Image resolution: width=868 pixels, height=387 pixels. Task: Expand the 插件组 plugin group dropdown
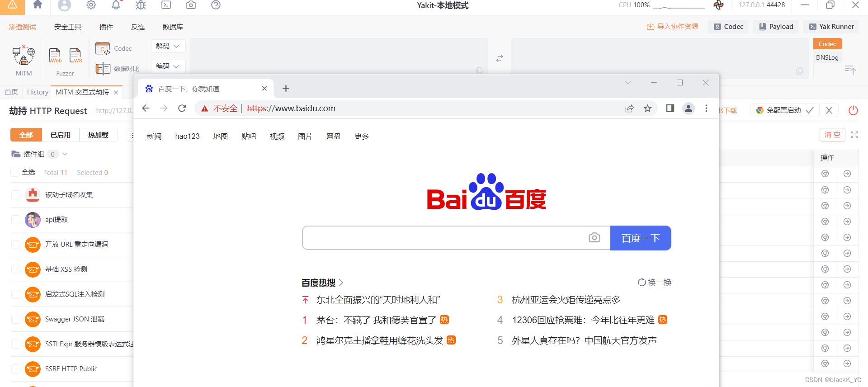point(65,154)
